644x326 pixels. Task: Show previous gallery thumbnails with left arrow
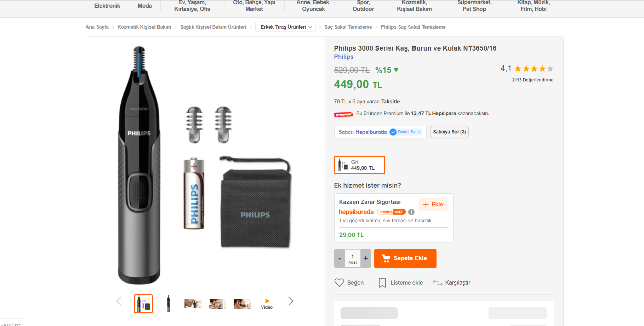[119, 301]
